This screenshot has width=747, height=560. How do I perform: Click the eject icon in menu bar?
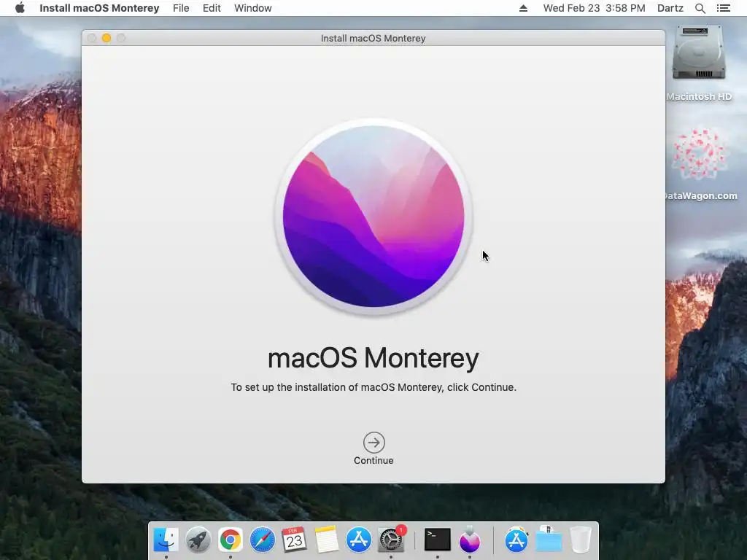523,8
